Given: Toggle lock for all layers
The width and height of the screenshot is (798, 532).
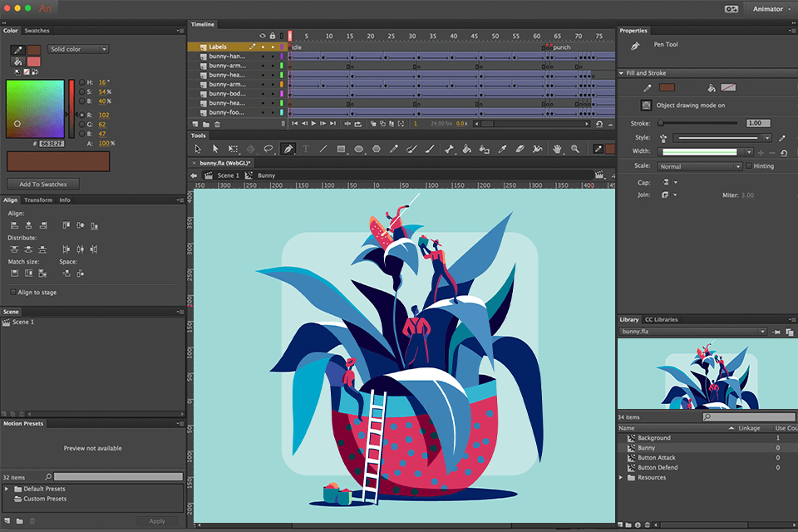Looking at the screenshot, I should (x=273, y=36).
